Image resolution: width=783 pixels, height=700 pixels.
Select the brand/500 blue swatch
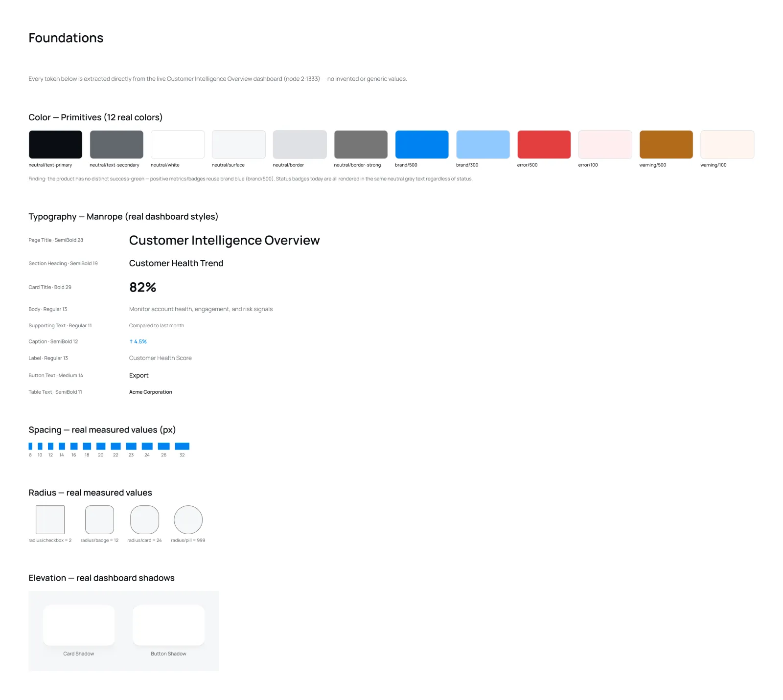point(422,144)
